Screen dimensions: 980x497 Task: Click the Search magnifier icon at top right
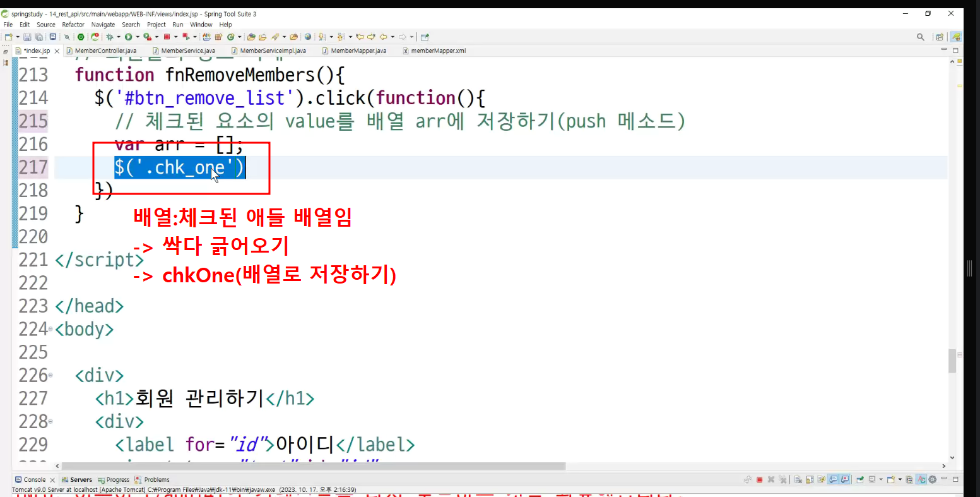(x=921, y=37)
